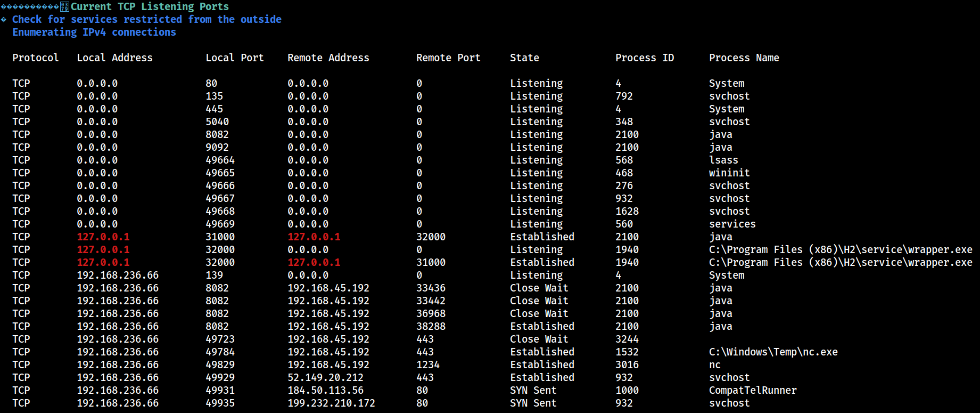Click process ID 348
This screenshot has height=413, width=980.
pyautogui.click(x=624, y=122)
